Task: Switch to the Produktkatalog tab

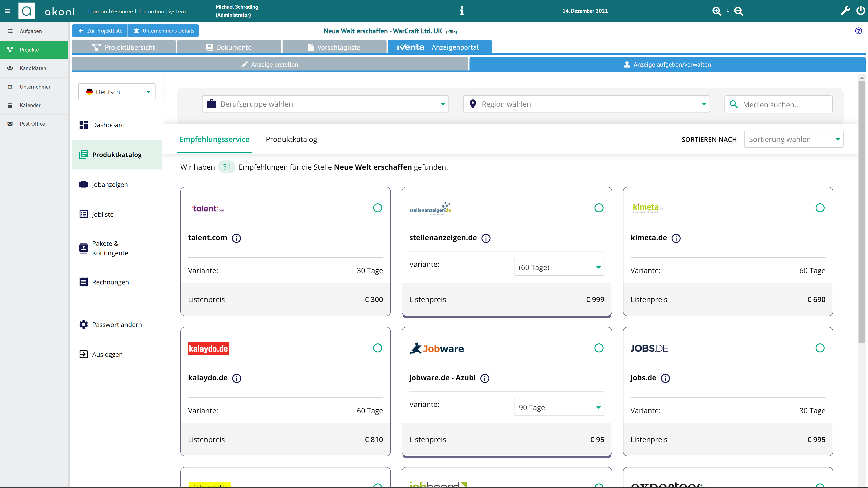Action: (291, 139)
